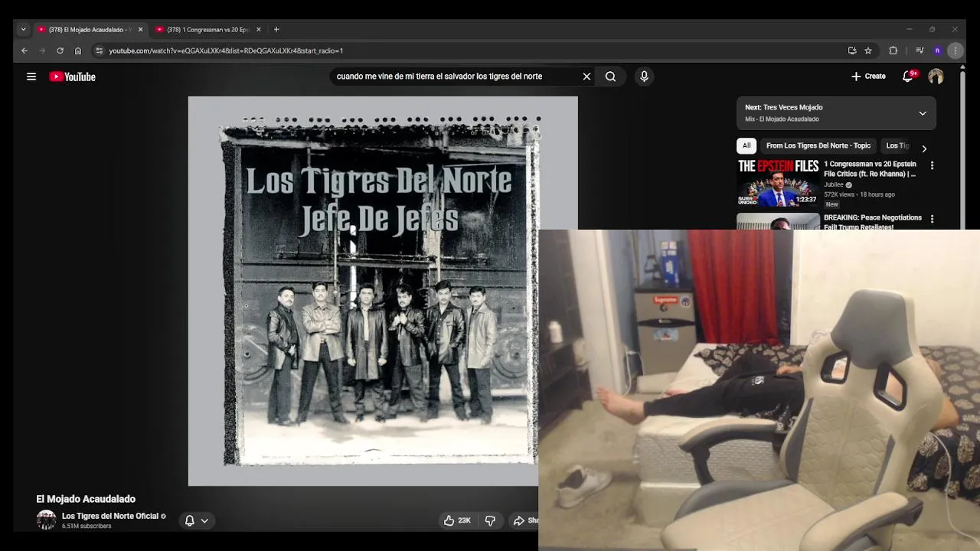Go back with the browser back arrow
Image resolution: width=980 pixels, height=551 pixels.
pos(24,51)
